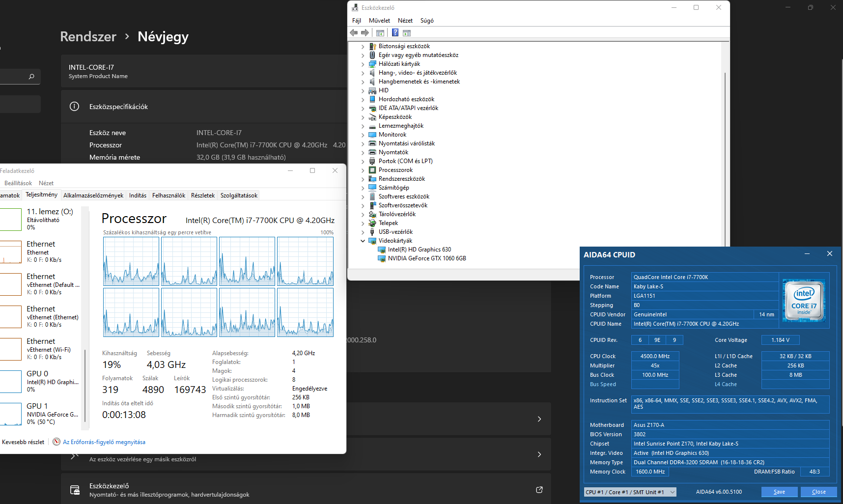The height and width of the screenshot is (504, 843).
Task: Open the Erőforrás-figyelő megnyitása link
Action: click(x=104, y=442)
